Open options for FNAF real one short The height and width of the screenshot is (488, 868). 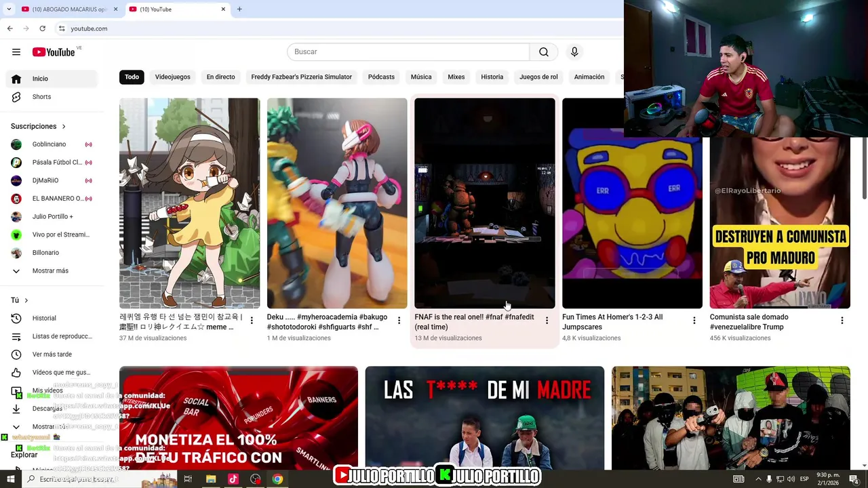pyautogui.click(x=547, y=321)
